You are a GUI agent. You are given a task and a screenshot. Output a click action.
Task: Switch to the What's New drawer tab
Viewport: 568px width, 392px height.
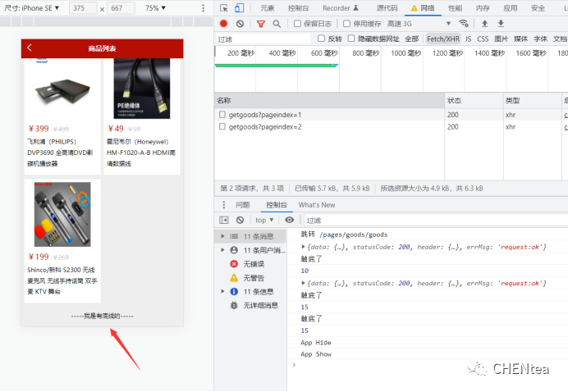317,205
